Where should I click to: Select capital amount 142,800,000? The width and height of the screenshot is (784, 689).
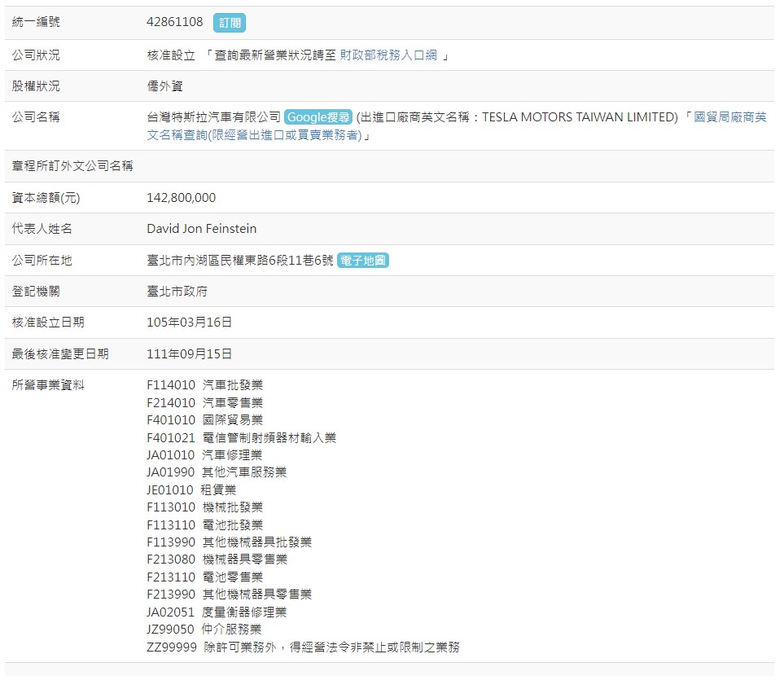click(x=181, y=198)
